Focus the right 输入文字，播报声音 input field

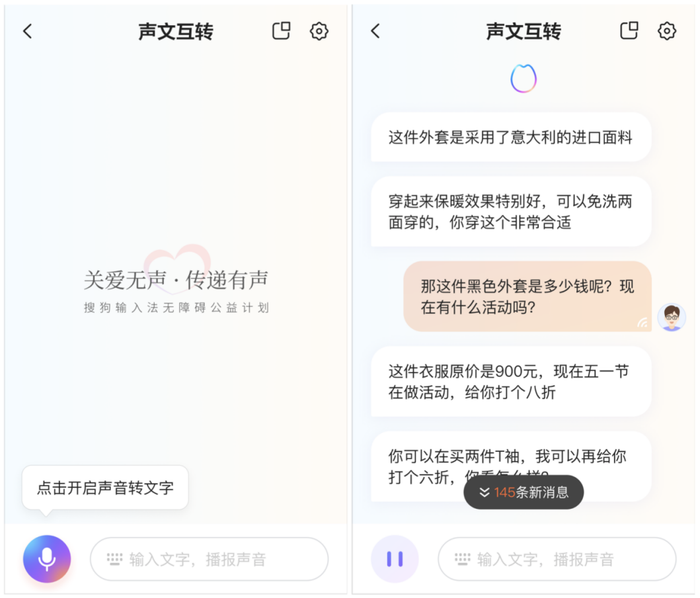tap(557, 559)
